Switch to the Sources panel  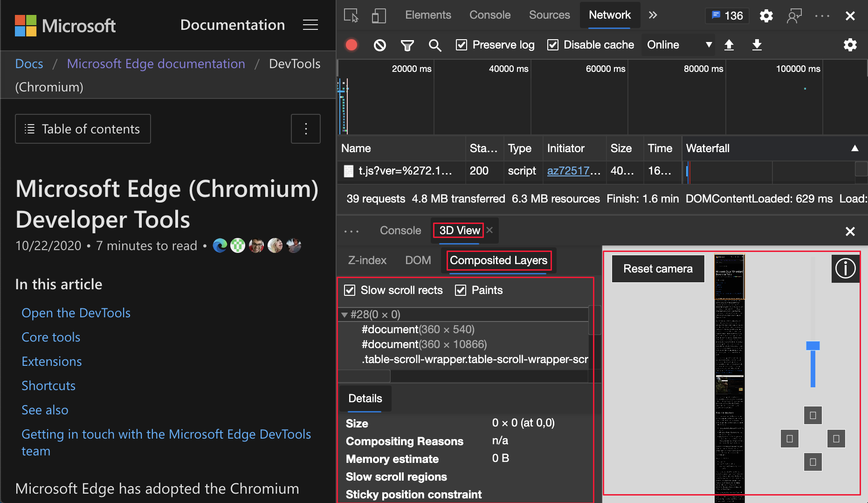point(549,15)
